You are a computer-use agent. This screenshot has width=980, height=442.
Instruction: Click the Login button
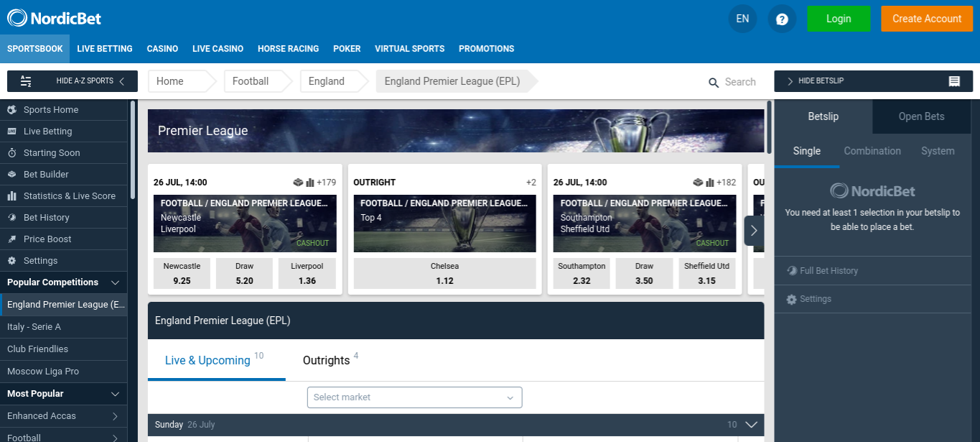pos(839,19)
